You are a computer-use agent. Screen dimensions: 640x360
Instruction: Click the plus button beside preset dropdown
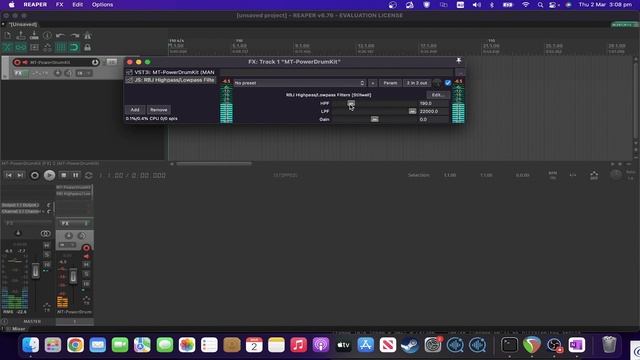point(373,83)
